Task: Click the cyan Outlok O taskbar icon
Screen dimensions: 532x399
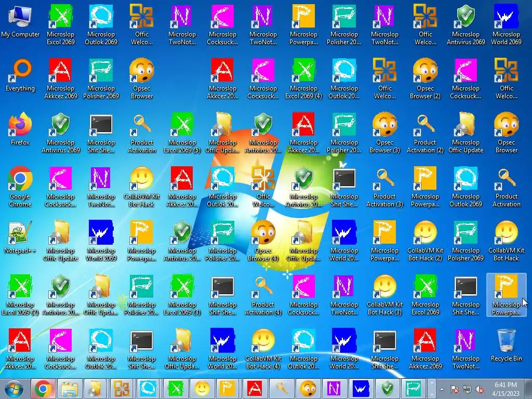Action: coord(149,389)
